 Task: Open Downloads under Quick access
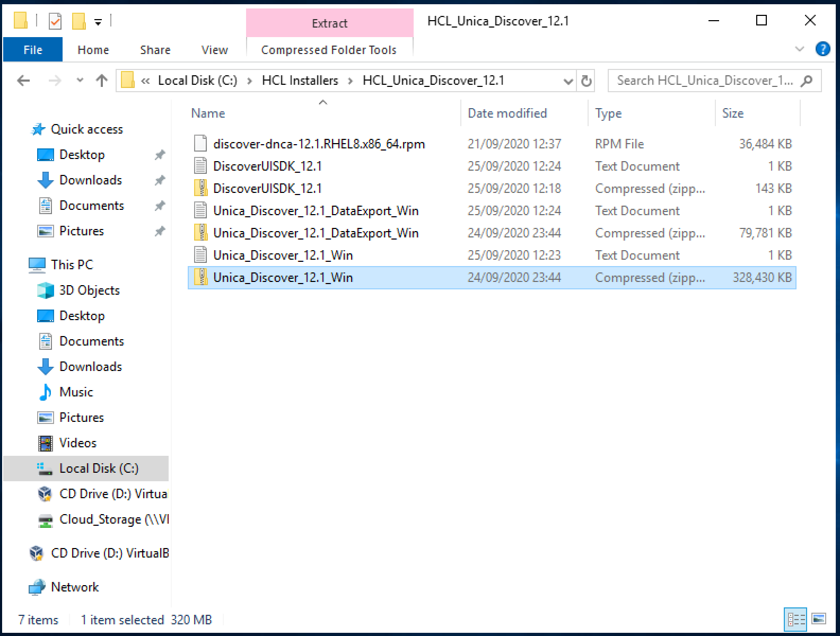[x=90, y=180]
